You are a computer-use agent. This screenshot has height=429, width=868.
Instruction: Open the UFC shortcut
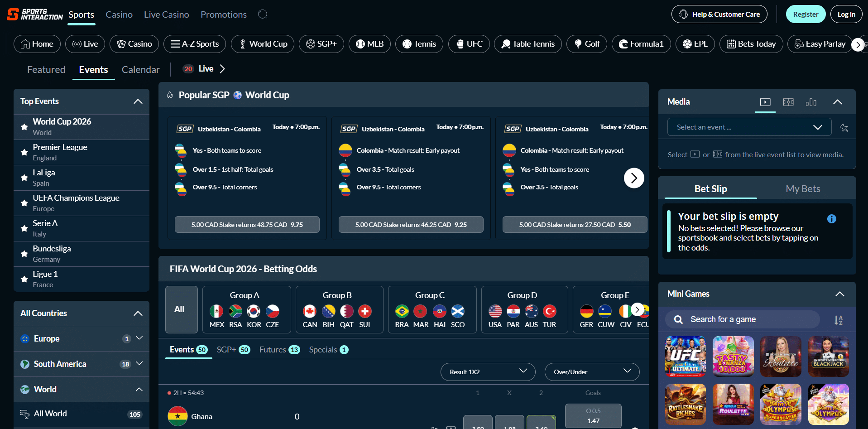click(469, 44)
